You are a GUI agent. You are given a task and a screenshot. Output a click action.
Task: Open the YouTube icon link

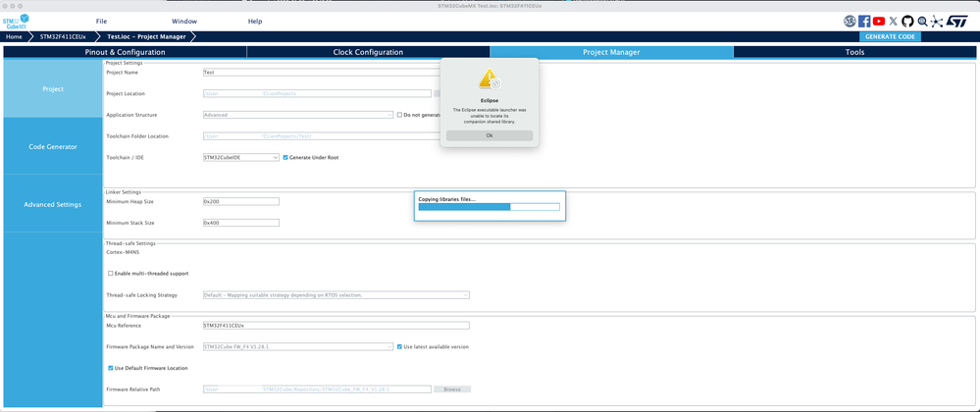[879, 22]
